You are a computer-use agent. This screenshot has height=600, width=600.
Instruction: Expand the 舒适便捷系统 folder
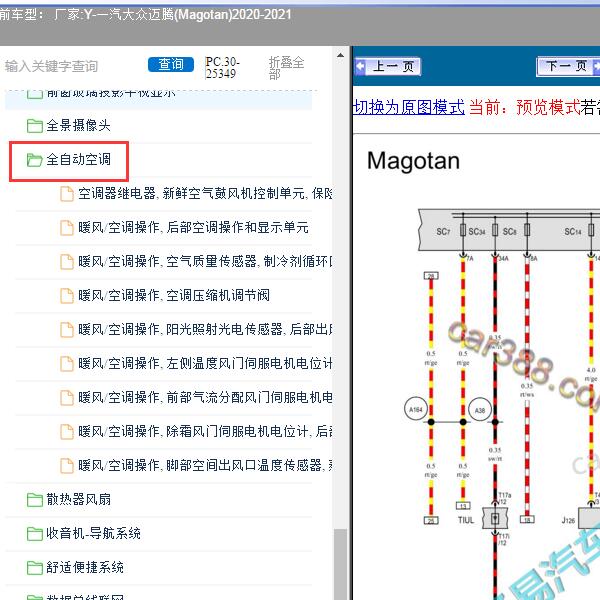coord(85,567)
